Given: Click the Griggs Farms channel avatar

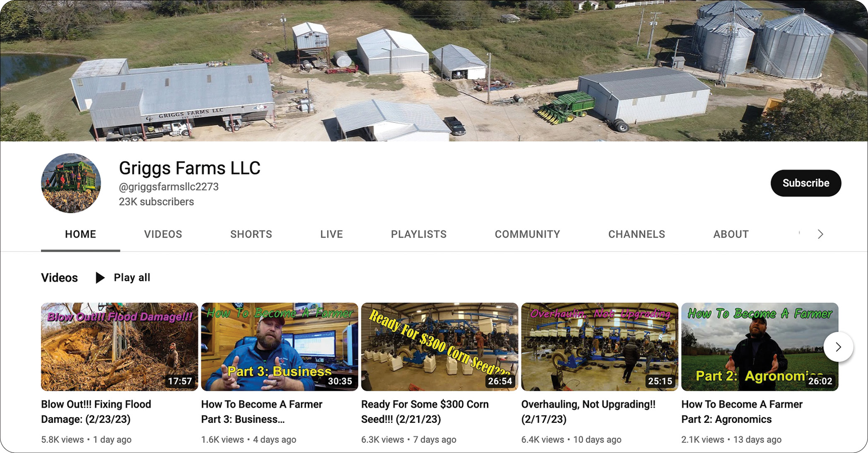Looking at the screenshot, I should pyautogui.click(x=71, y=183).
